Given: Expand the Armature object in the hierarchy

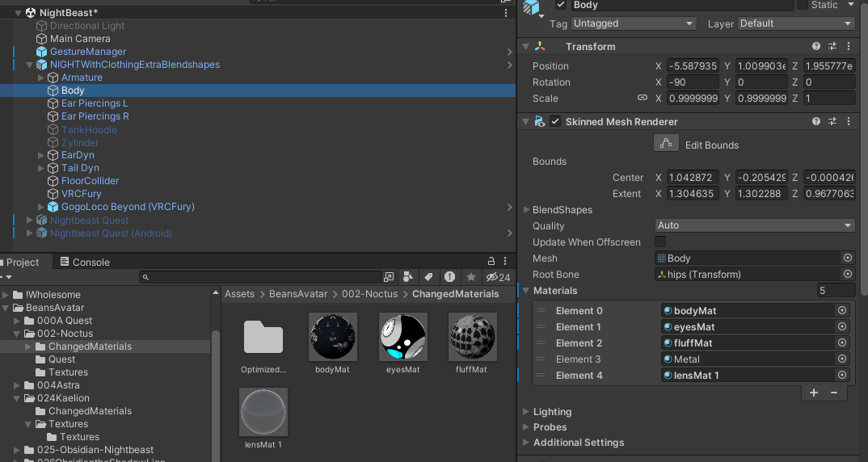Looking at the screenshot, I should (40, 78).
